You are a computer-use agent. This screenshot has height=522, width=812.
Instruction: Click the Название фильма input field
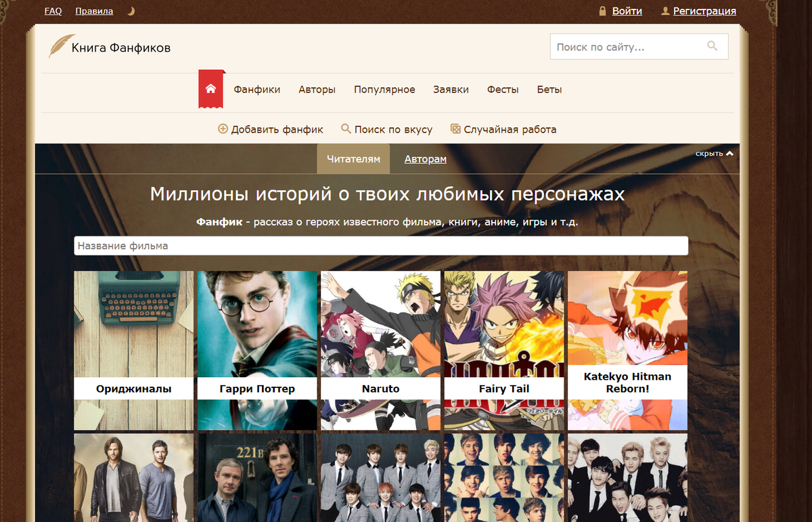(x=381, y=246)
